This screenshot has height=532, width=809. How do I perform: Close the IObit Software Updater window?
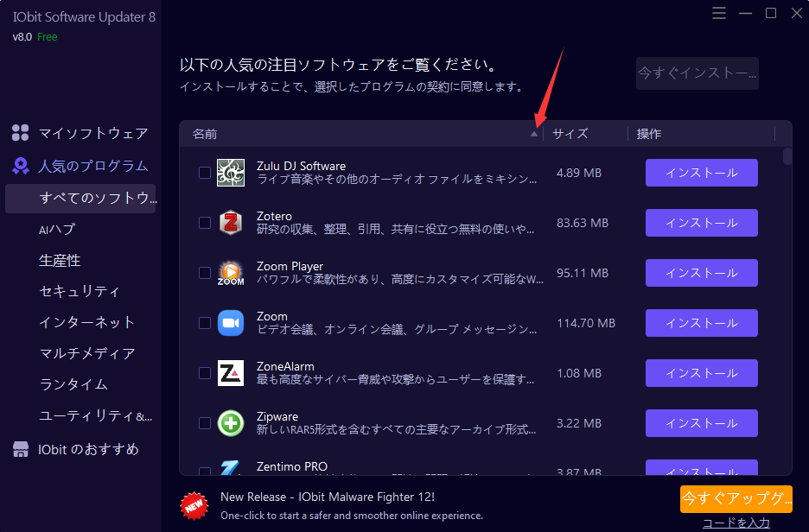[797, 13]
